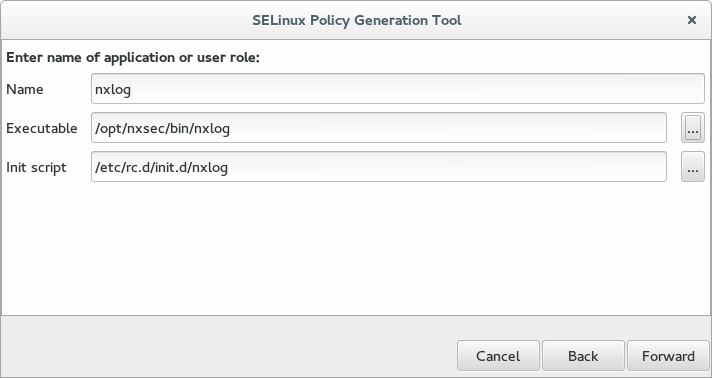Proceed with the Forward button

click(x=668, y=356)
